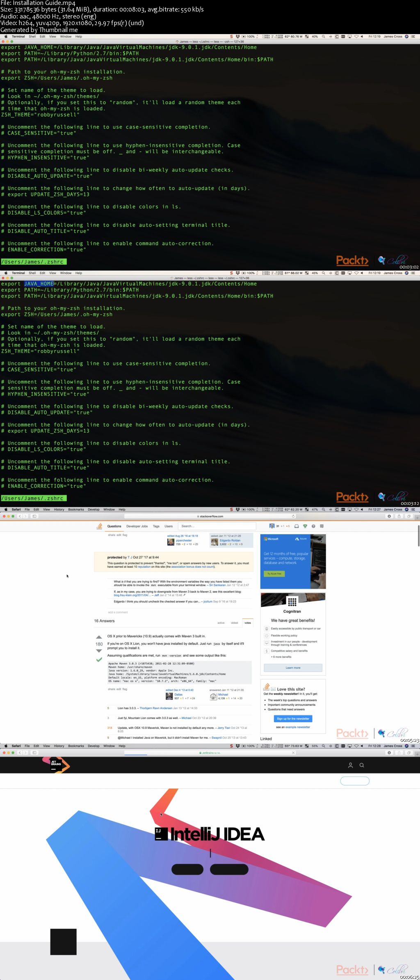Toggle the sidebar in the stackoverflow.com Safari window

tap(34, 516)
